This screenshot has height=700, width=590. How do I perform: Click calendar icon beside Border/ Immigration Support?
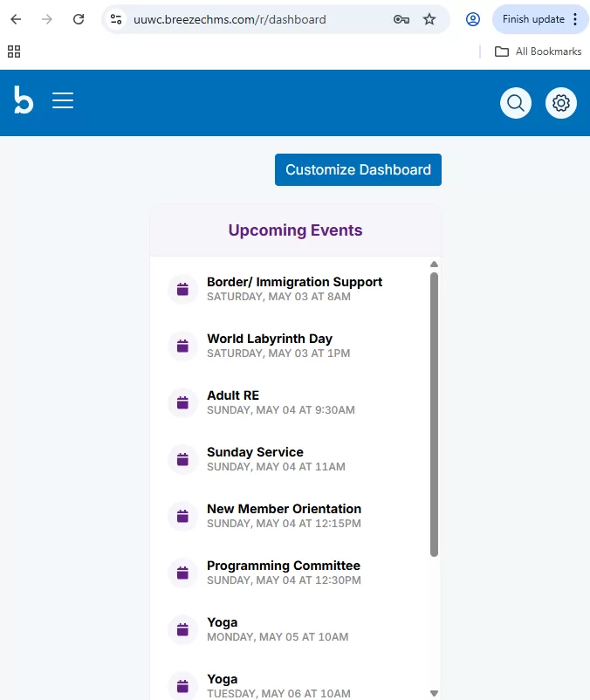[x=182, y=290]
